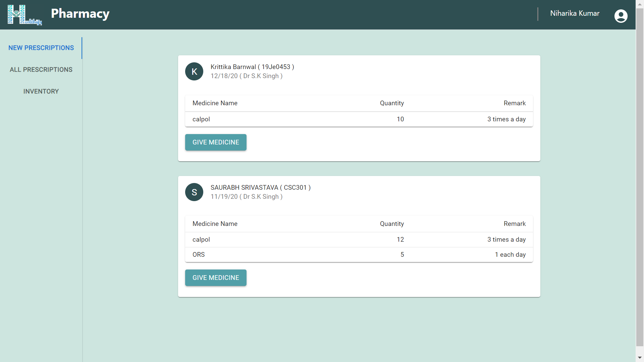This screenshot has width=644, height=362.
Task: Click the Healthify logo icon
Action: point(24,15)
